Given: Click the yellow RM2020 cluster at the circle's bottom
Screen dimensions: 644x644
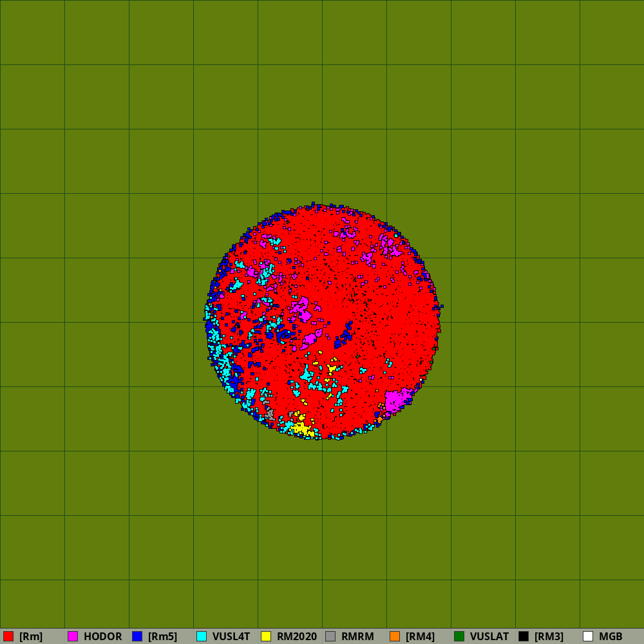Looking at the screenshot, I should pos(303,429).
